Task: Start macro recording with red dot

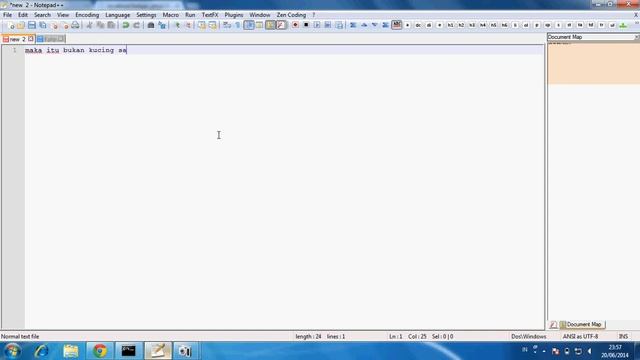Action: (x=295, y=25)
